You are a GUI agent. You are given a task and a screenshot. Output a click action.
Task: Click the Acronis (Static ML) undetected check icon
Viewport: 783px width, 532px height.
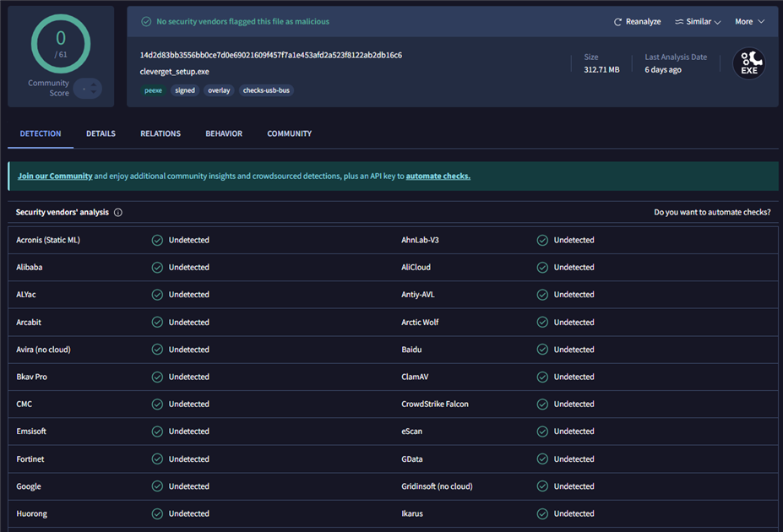(157, 241)
